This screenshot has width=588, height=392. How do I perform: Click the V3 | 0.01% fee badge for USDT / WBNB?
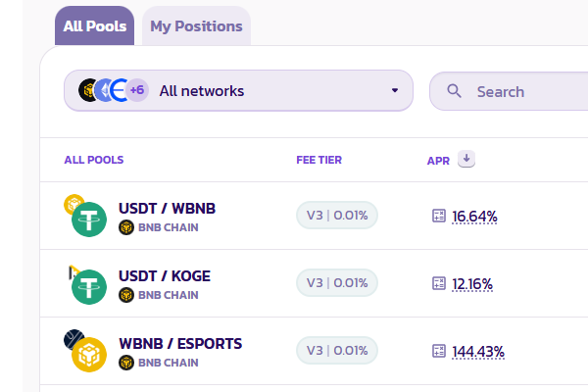pyautogui.click(x=337, y=216)
